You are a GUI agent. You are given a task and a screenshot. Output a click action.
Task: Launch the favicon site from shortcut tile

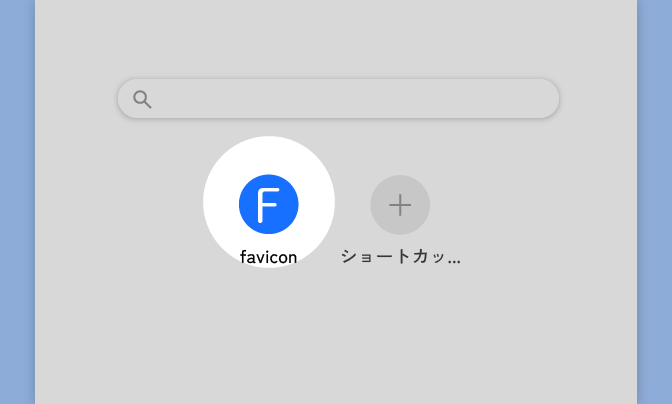[x=269, y=204]
